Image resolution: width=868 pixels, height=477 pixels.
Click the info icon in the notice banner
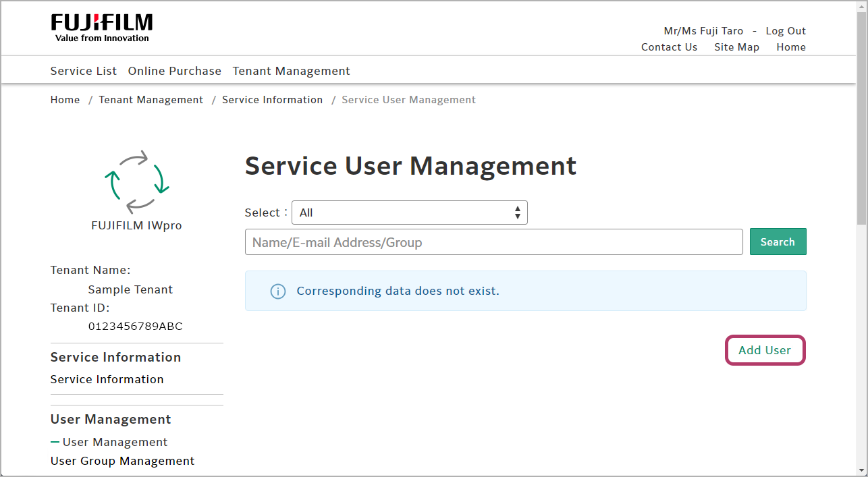[x=277, y=291]
